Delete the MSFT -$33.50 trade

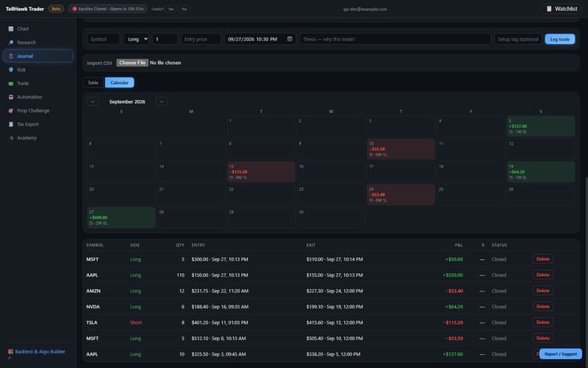pos(542,339)
